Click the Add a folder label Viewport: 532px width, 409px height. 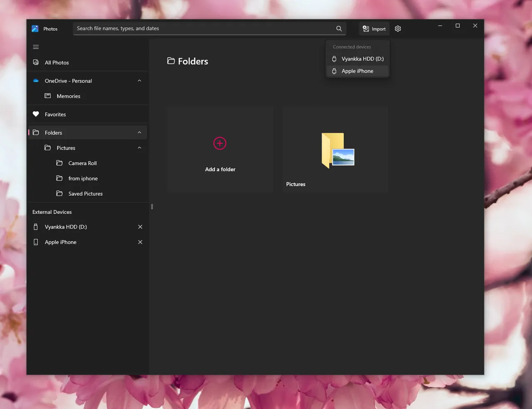[220, 170]
